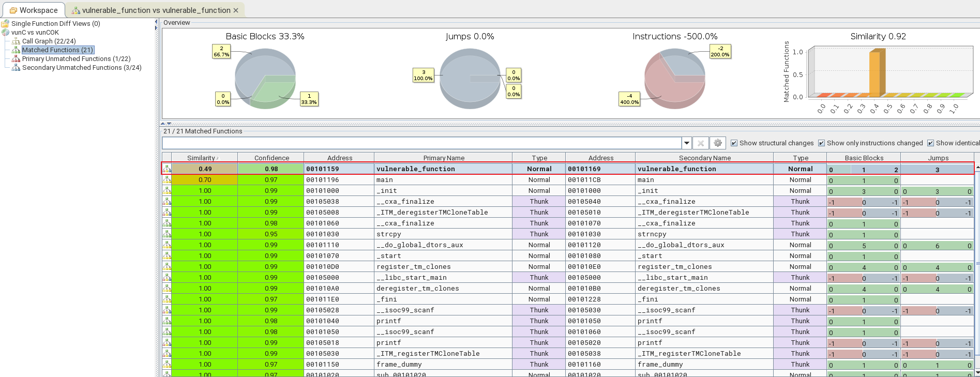
Task: Click the orange Similarity histogram bar
Action: coord(877,72)
